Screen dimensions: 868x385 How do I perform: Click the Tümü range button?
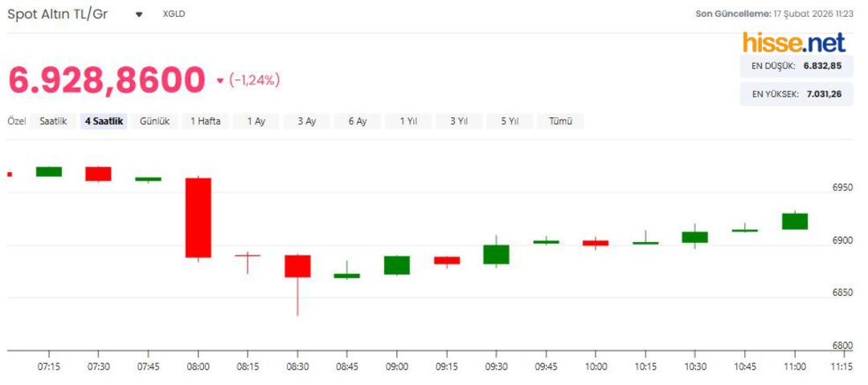pos(560,121)
